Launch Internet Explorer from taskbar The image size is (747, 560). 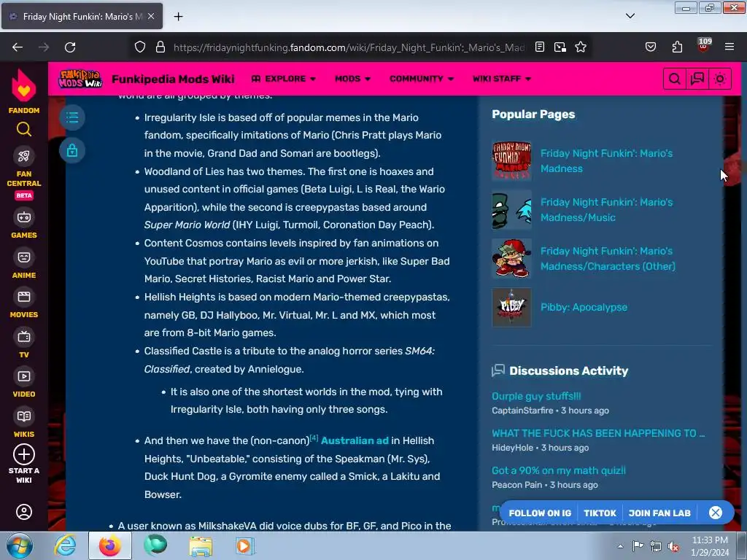[65, 545]
